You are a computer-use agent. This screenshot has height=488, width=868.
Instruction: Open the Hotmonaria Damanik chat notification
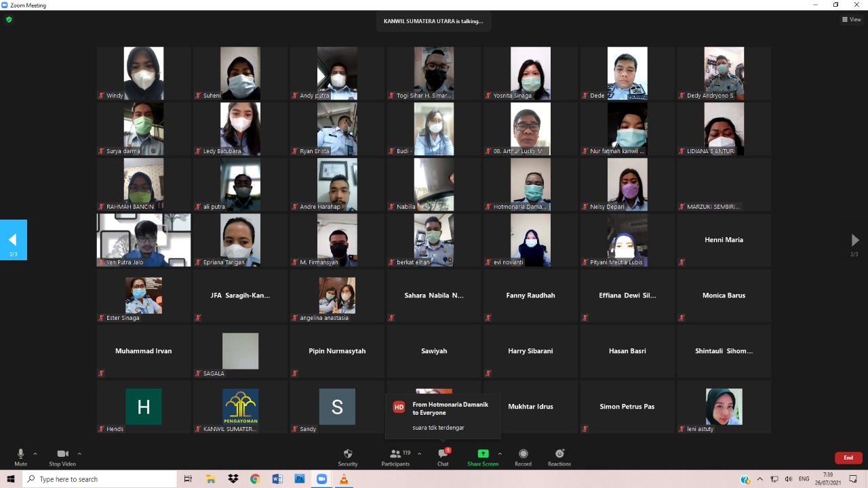point(443,415)
